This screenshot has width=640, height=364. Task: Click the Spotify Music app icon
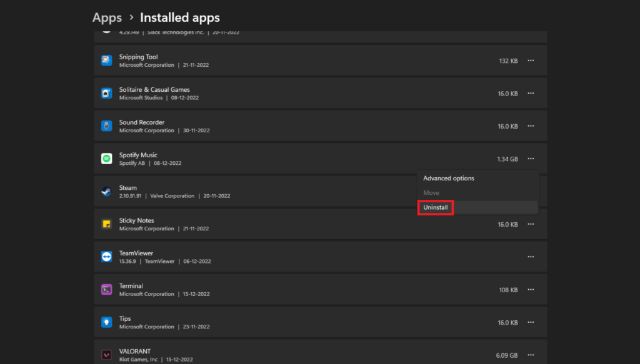pos(106,159)
